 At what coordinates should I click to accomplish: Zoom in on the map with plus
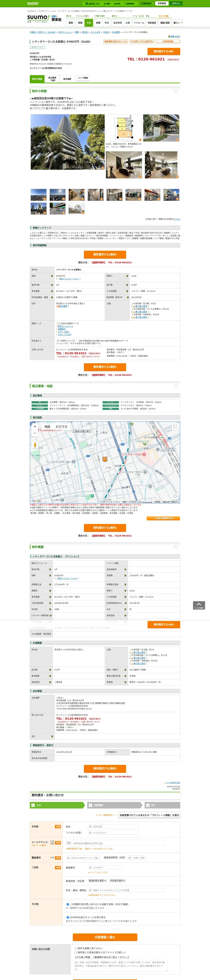pyautogui.click(x=35, y=426)
